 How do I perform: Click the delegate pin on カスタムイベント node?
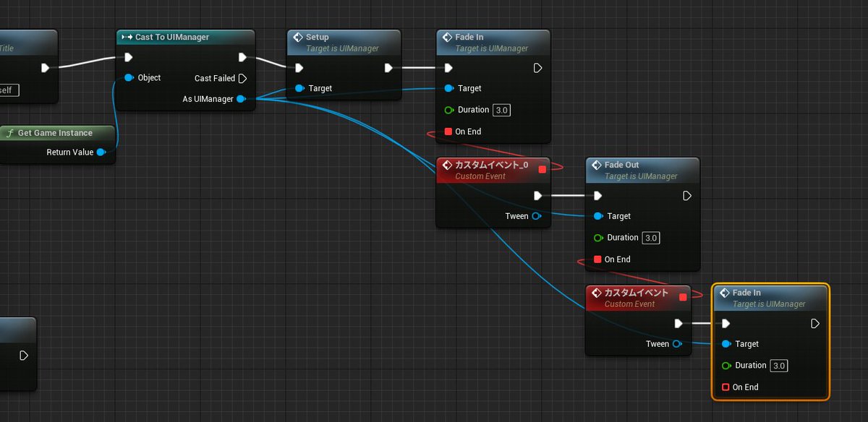(683, 296)
